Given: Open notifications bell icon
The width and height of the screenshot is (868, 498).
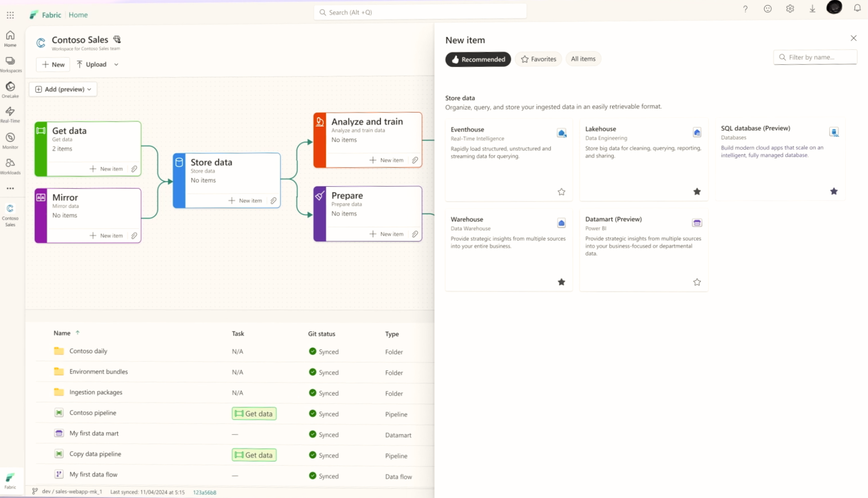Looking at the screenshot, I should point(857,8).
